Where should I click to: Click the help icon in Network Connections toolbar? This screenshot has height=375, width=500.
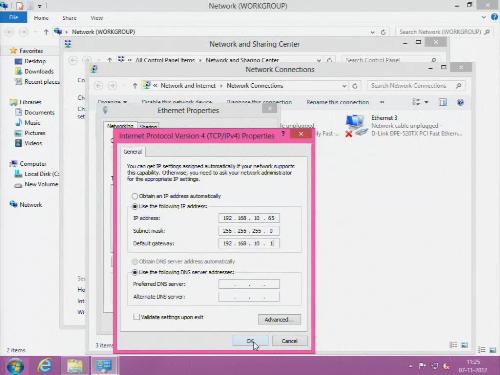460,102
